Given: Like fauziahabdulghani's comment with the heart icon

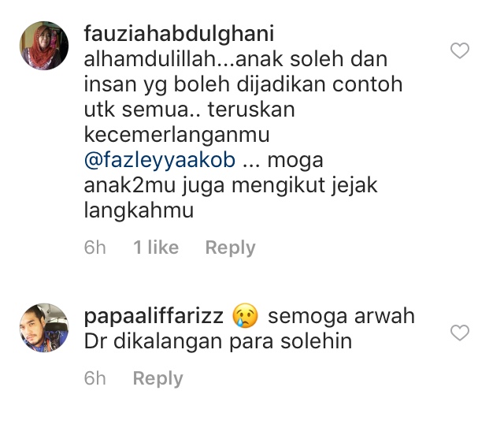Looking at the screenshot, I should [460, 50].
